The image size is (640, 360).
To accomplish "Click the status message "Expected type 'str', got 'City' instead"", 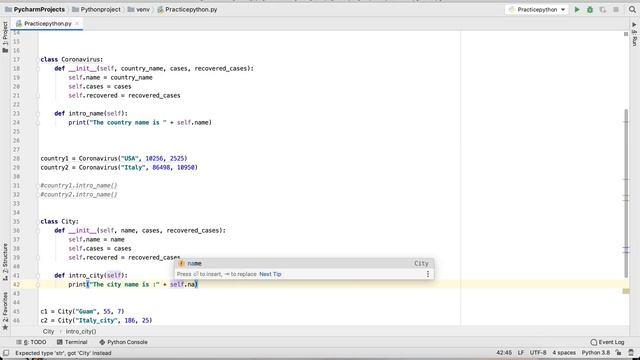I will (63, 353).
